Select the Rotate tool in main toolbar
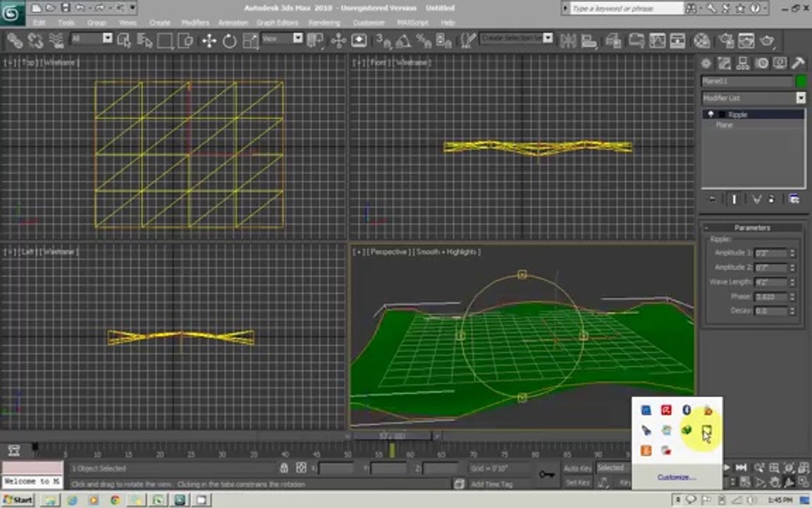This screenshot has height=508, width=812. pyautogui.click(x=229, y=40)
